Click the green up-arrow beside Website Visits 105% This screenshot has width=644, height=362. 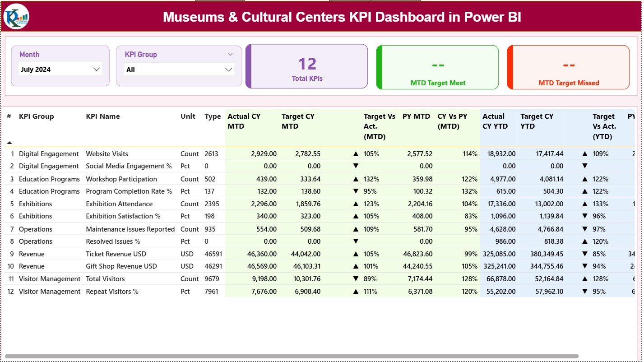[x=356, y=153]
